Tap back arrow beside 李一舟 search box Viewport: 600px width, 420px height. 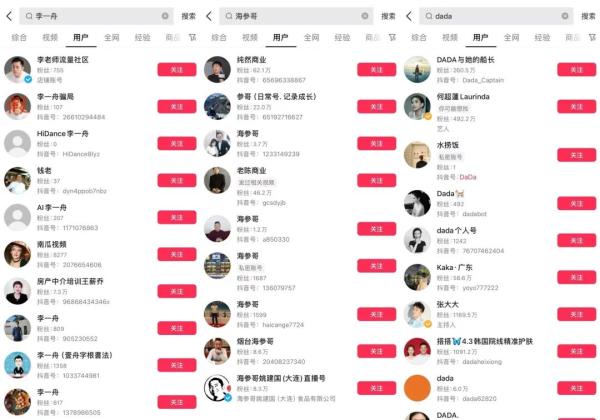[x=9, y=16]
